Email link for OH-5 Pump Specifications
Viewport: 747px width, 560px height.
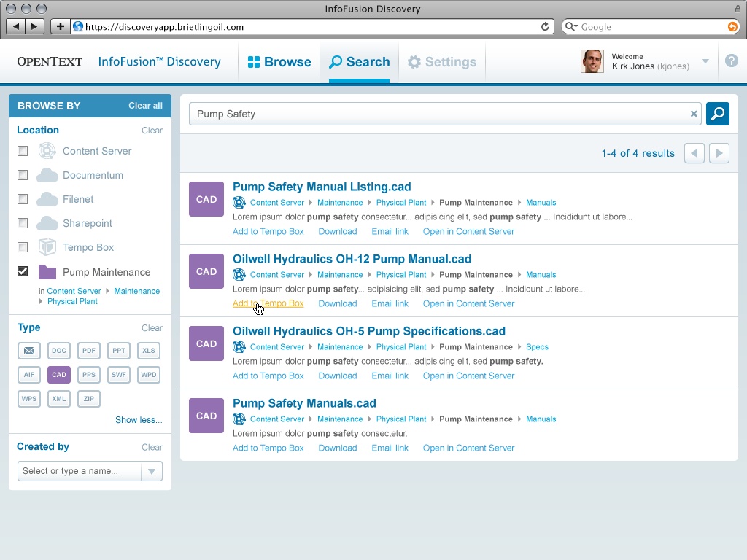390,376
